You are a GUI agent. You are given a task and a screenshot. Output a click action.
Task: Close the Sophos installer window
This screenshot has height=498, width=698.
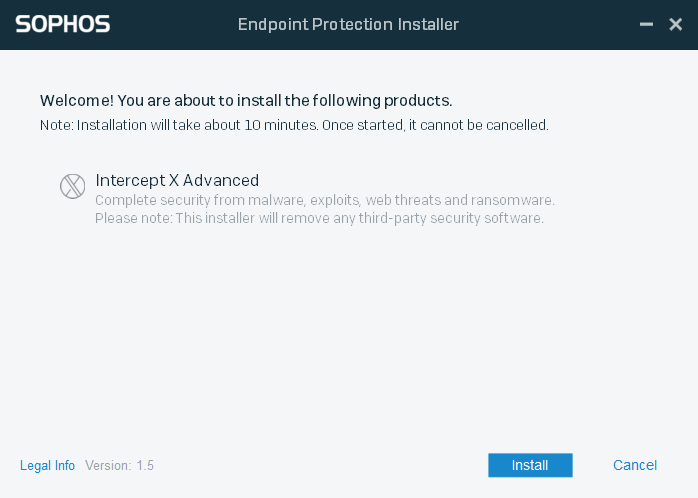point(675,24)
